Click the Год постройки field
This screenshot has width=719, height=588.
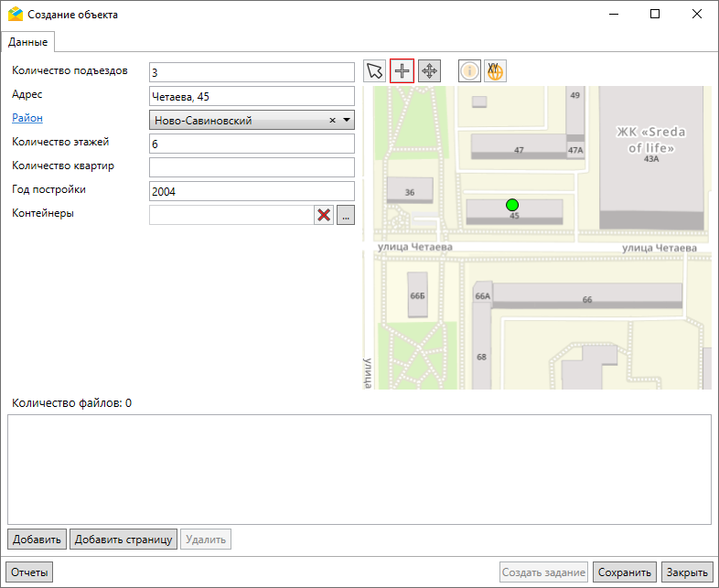tap(252, 191)
